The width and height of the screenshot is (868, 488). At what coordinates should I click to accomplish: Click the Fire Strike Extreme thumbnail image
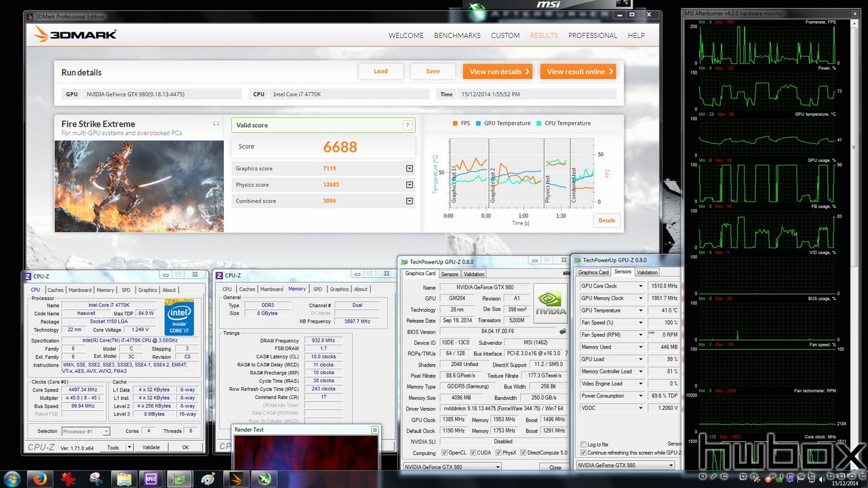pos(139,186)
